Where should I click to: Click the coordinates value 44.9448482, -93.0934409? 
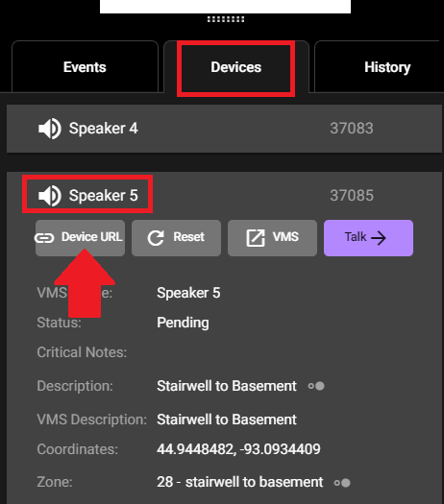[x=238, y=449]
